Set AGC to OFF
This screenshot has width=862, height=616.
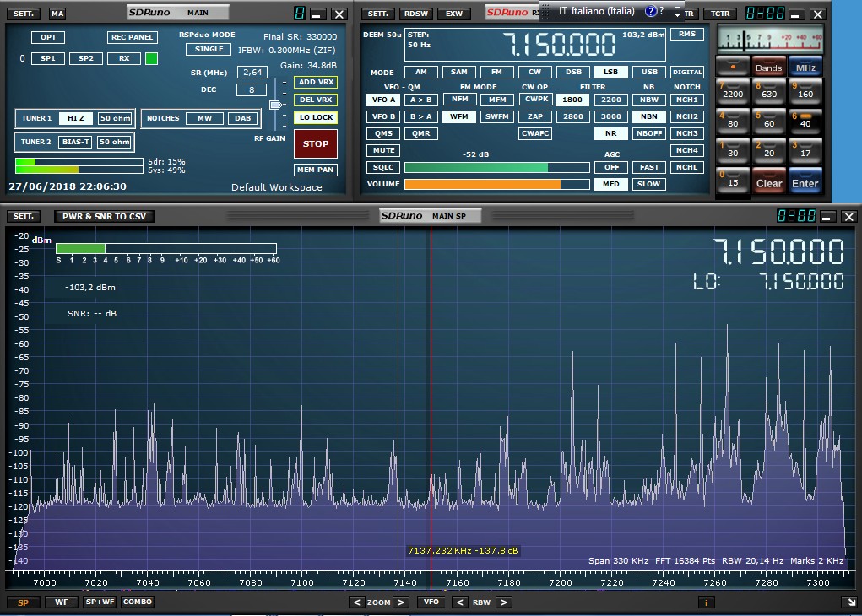(611, 167)
